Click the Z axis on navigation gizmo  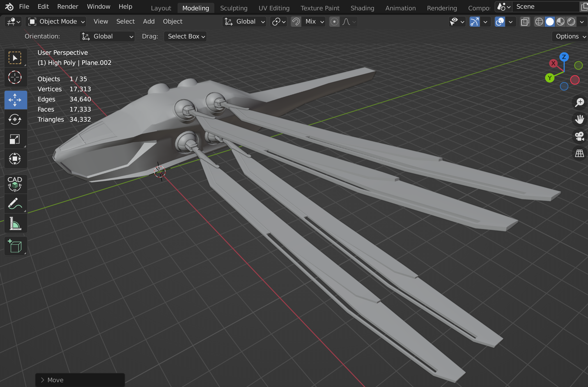[x=564, y=57]
